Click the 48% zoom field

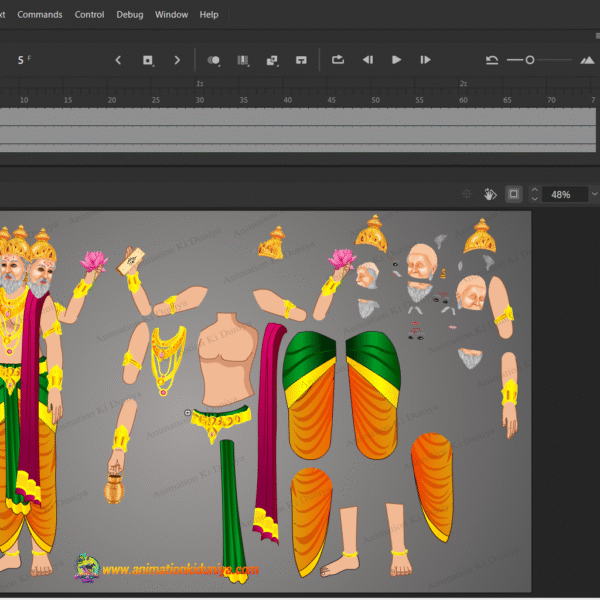click(x=564, y=194)
